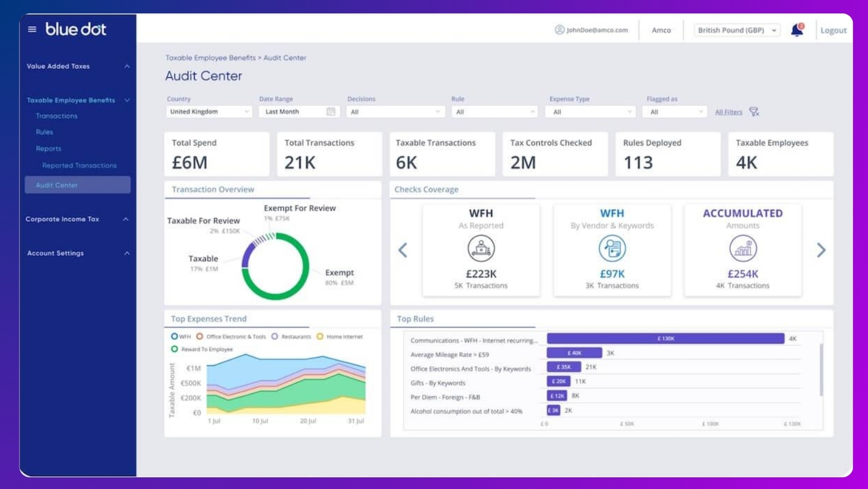Open the Date Range calendar icon

click(x=331, y=112)
